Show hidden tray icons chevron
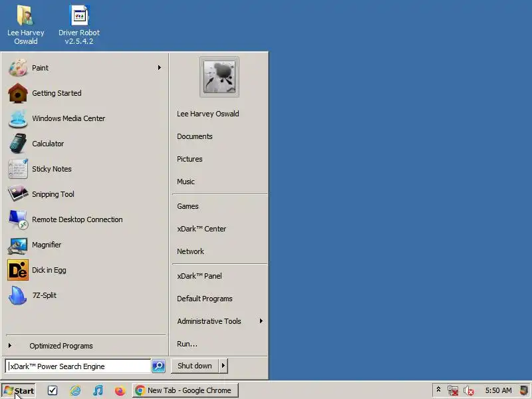The width and height of the screenshot is (532, 399). (438, 390)
